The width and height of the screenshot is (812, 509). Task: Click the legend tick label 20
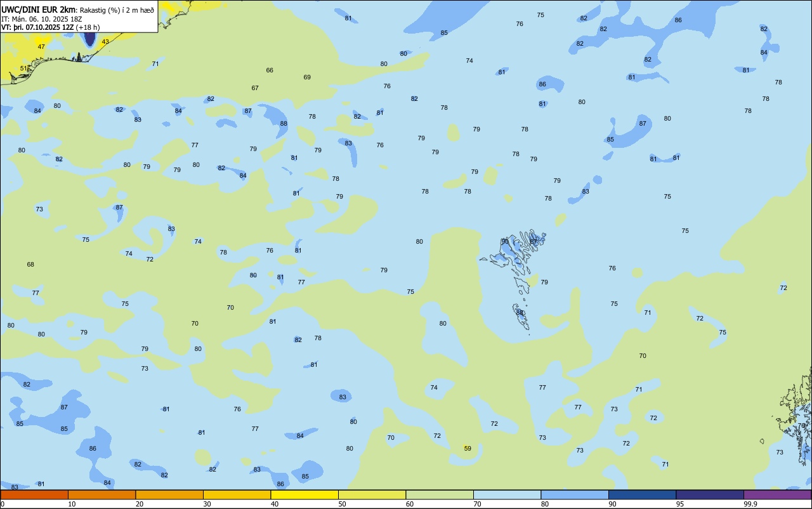[x=140, y=504]
